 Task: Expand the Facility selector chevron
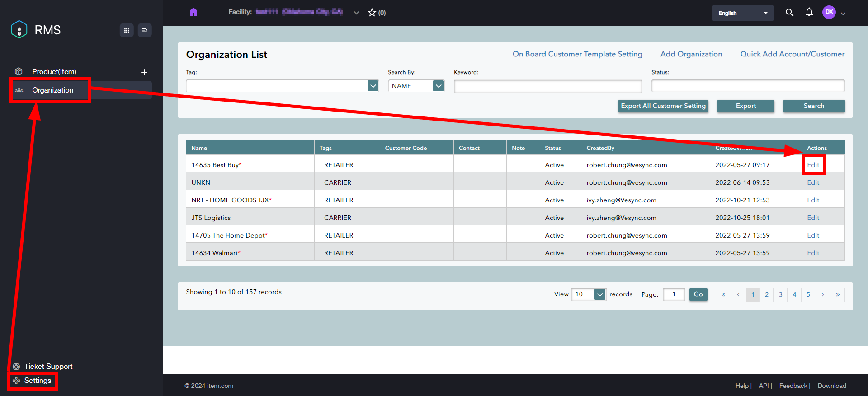tap(356, 13)
